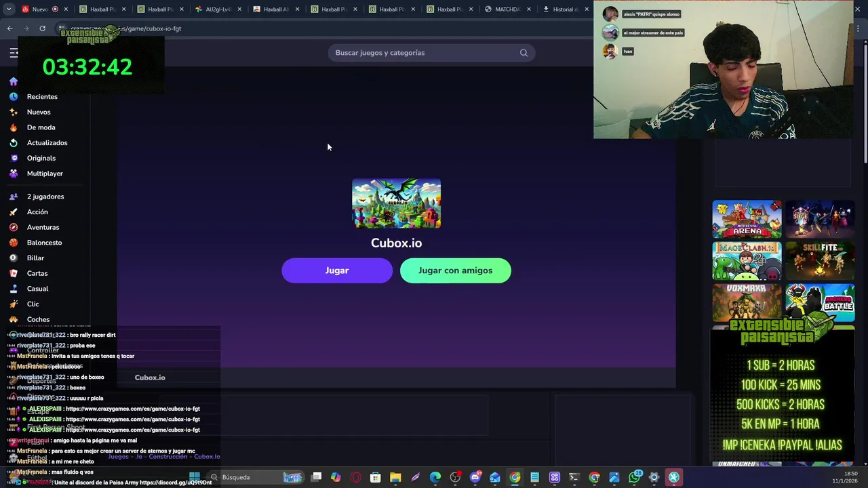The width and height of the screenshot is (868, 488).
Task: Click the Jugar con amigos button
Action: (x=456, y=270)
